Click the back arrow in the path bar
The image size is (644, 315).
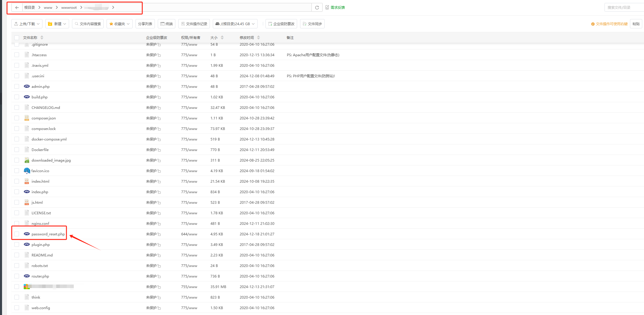(x=17, y=8)
